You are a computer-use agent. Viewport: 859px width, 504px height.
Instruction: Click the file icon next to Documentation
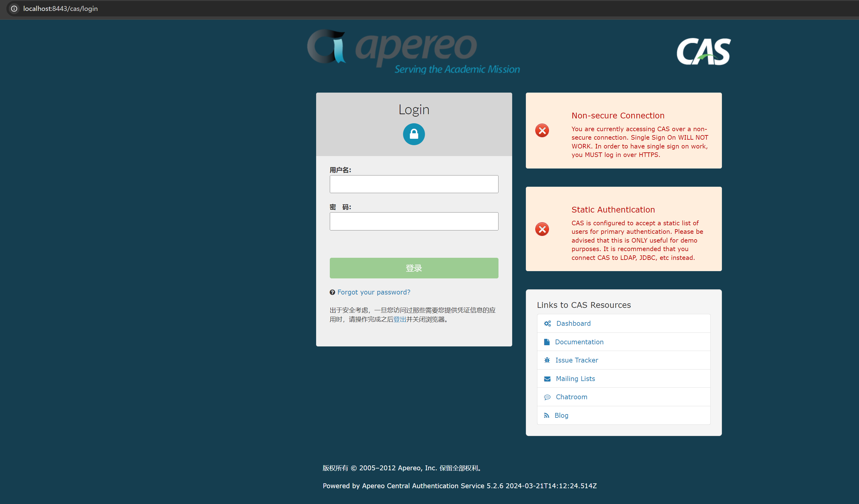click(547, 342)
